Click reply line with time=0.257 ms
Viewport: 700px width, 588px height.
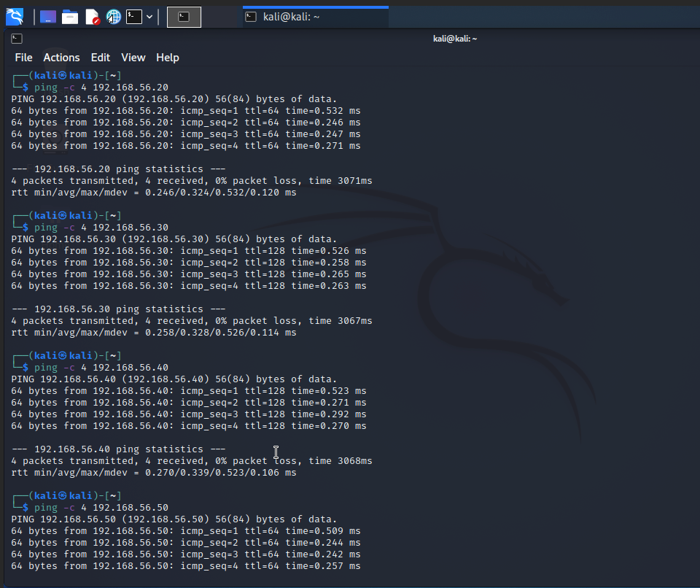186,566
